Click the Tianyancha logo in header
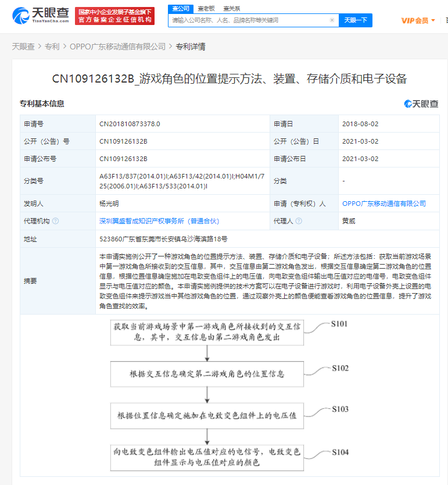Image resolution: width=448 pixels, height=485 pixels. [41, 16]
